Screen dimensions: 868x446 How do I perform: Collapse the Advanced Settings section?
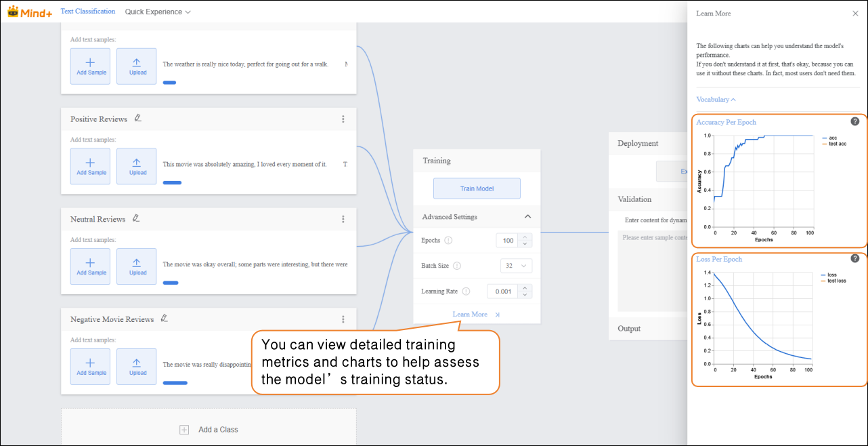[527, 217]
